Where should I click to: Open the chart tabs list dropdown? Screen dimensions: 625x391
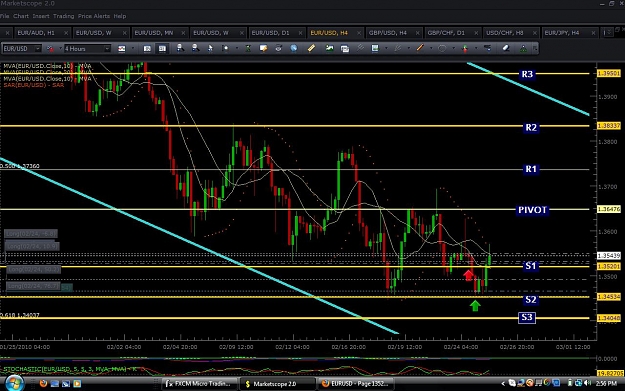pos(608,33)
